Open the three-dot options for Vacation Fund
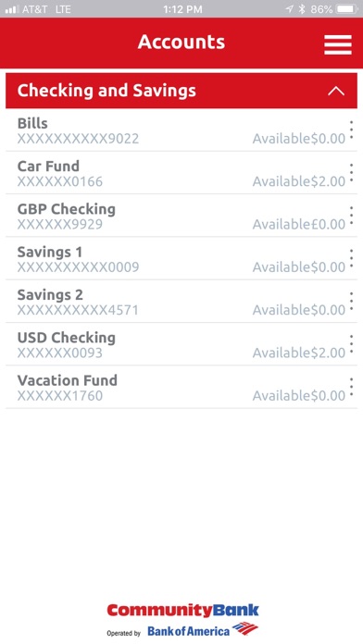 [x=351, y=387]
